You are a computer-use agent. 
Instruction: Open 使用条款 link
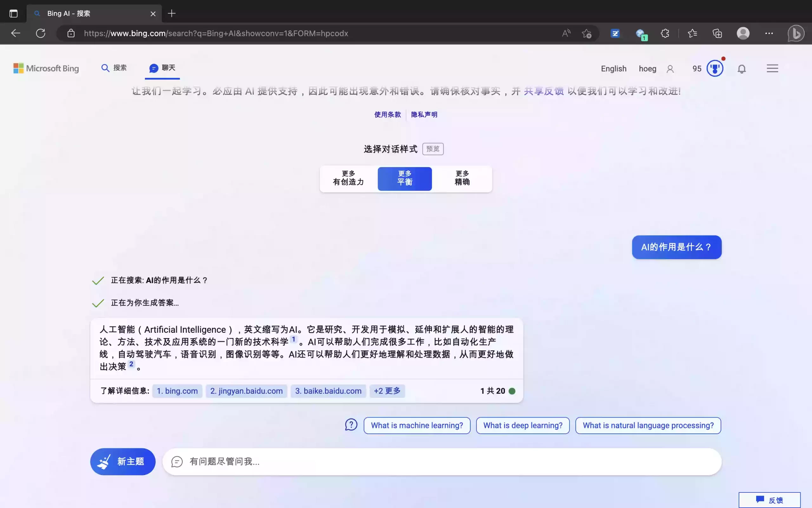pyautogui.click(x=388, y=115)
